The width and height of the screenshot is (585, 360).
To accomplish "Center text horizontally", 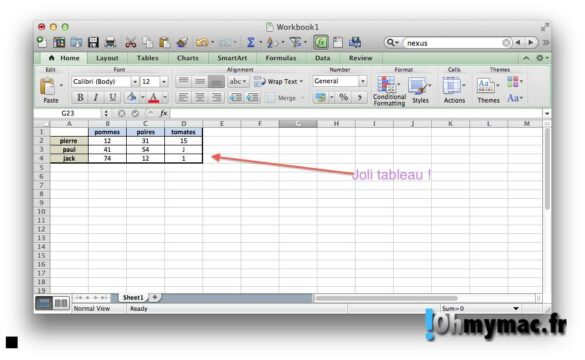I will [x=200, y=98].
